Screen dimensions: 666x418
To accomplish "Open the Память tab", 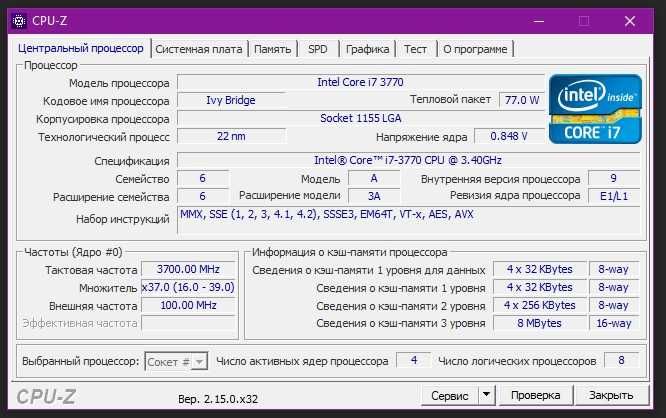I will [x=272, y=49].
